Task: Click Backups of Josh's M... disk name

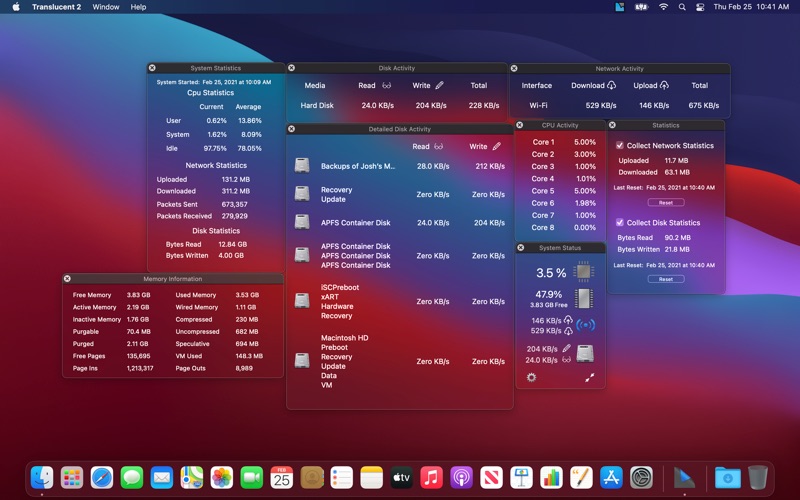Action: (x=358, y=166)
